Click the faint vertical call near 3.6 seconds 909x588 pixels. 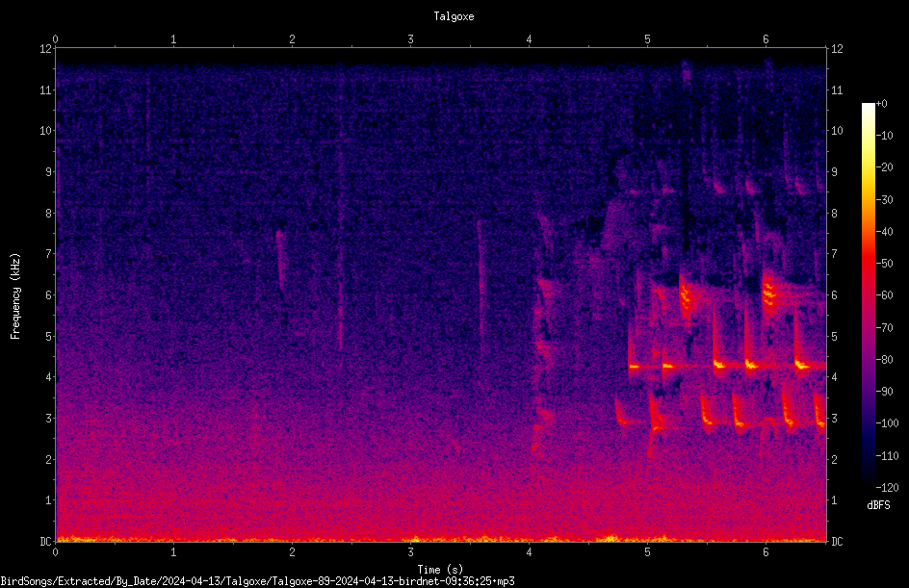pyautogui.click(x=480, y=284)
